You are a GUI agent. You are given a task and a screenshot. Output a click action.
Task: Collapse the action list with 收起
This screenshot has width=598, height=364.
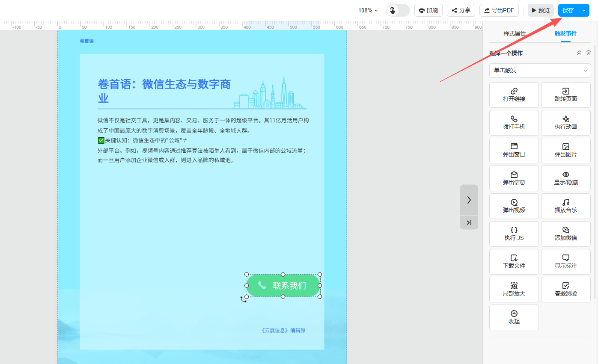tap(514, 317)
